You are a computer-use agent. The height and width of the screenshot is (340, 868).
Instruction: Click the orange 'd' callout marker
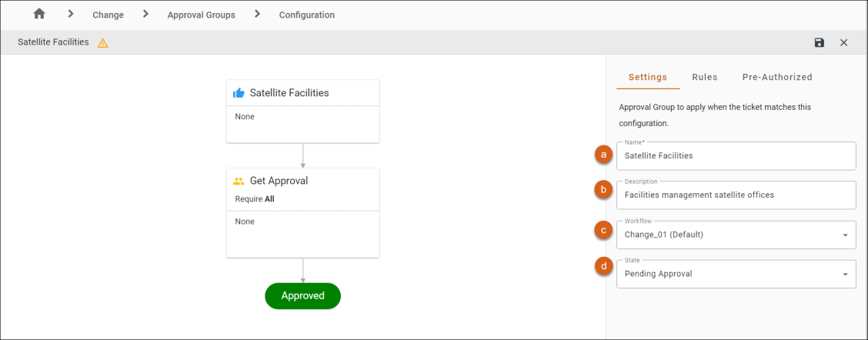[x=603, y=268]
